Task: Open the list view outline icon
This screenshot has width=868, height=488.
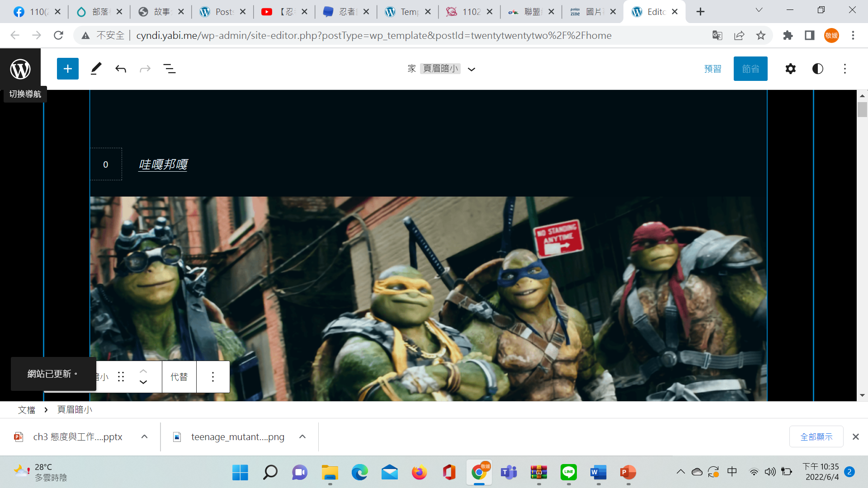Action: (170, 69)
